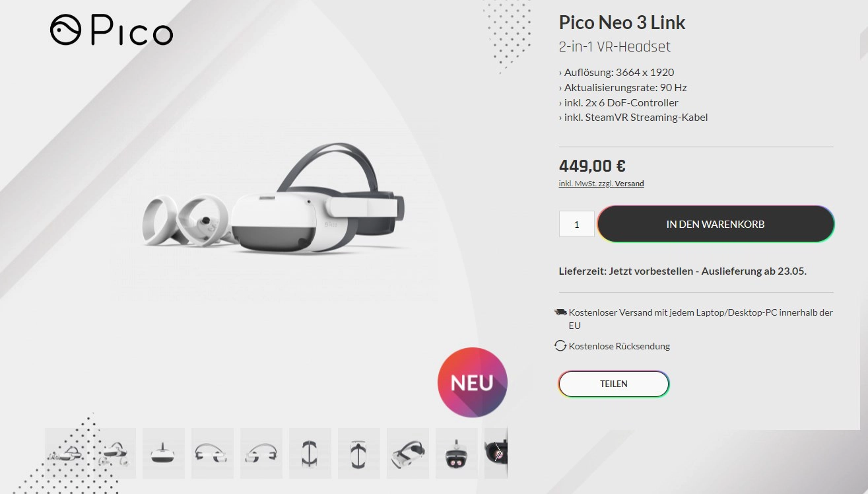Click the round NEU badge

point(473,382)
